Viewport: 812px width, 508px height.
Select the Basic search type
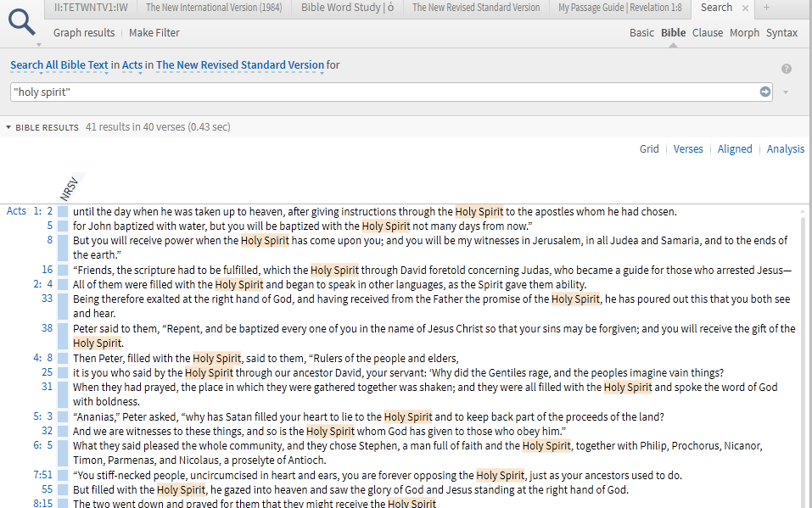coord(641,32)
